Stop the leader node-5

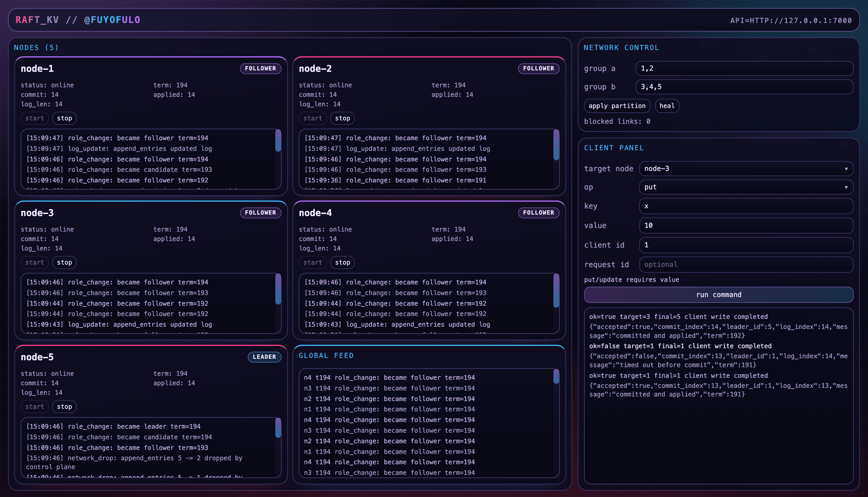pyautogui.click(x=64, y=407)
